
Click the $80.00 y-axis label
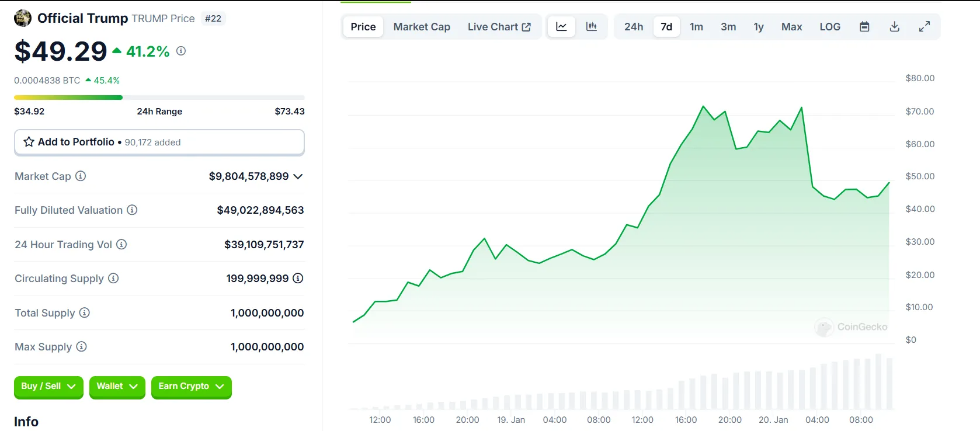coord(920,78)
